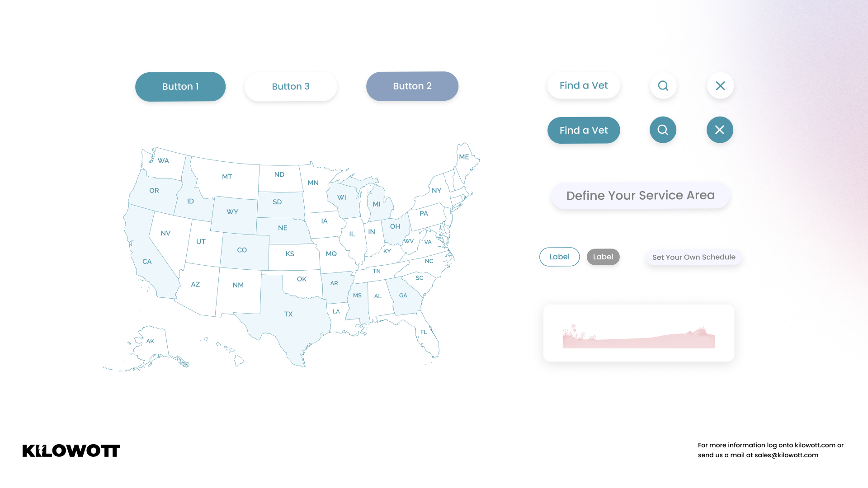Select the gray filled Label chip
Image resolution: width=868 pixels, height=488 pixels.
pyautogui.click(x=603, y=257)
